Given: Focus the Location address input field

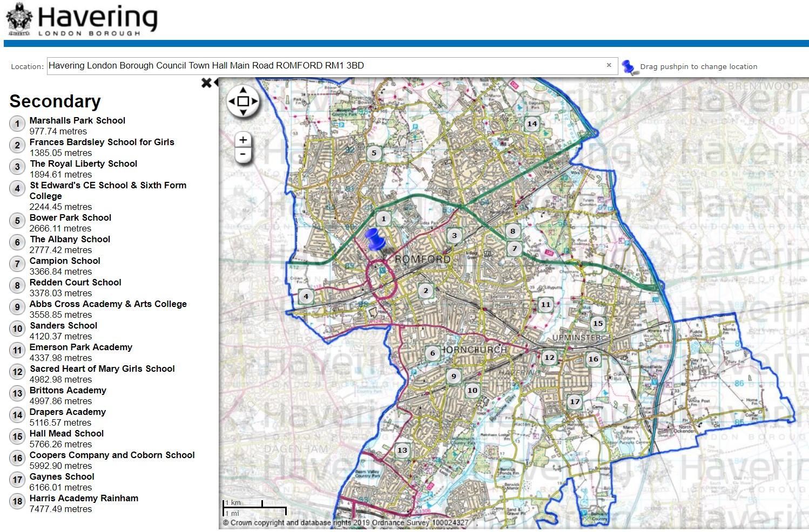Looking at the screenshot, I should coord(332,66).
